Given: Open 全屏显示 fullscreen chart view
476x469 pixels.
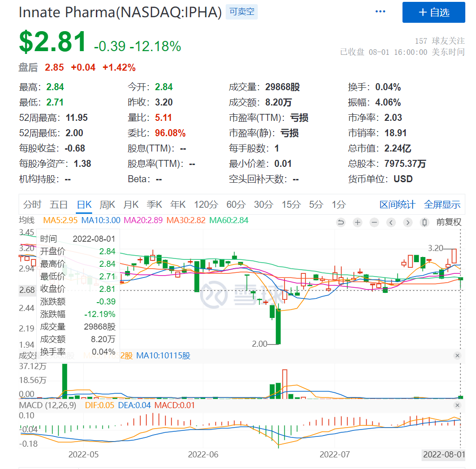Looking at the screenshot, I should click(x=442, y=205).
